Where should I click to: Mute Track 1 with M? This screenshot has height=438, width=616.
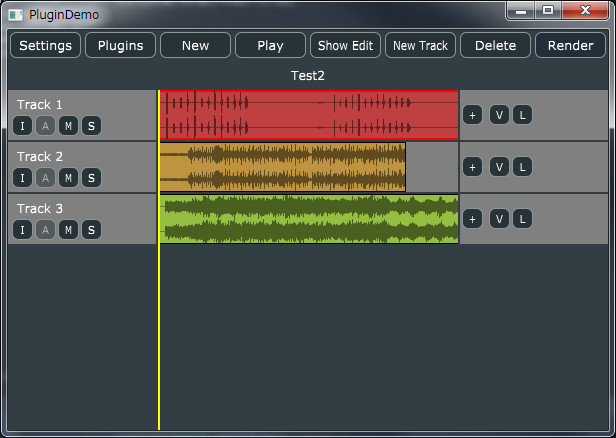68,126
